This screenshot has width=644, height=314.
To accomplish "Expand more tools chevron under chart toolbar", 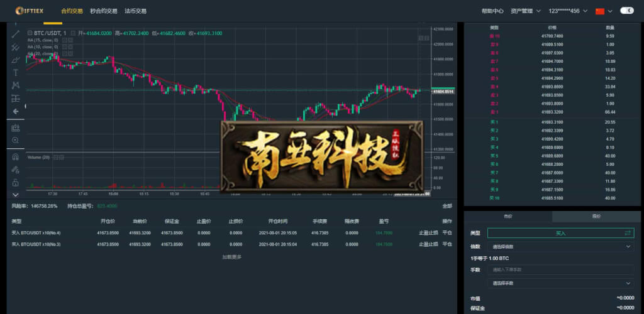I will click(16, 195).
